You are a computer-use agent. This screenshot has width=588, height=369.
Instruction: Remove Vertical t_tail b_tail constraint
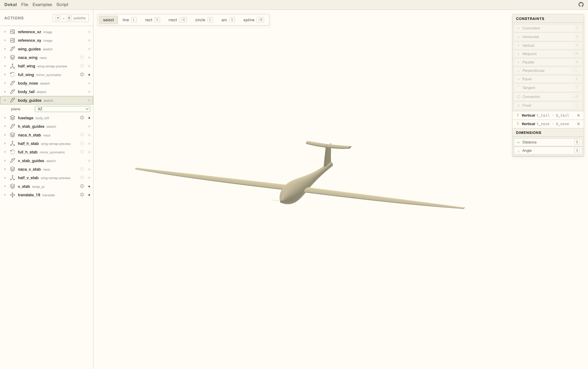pyautogui.click(x=578, y=115)
